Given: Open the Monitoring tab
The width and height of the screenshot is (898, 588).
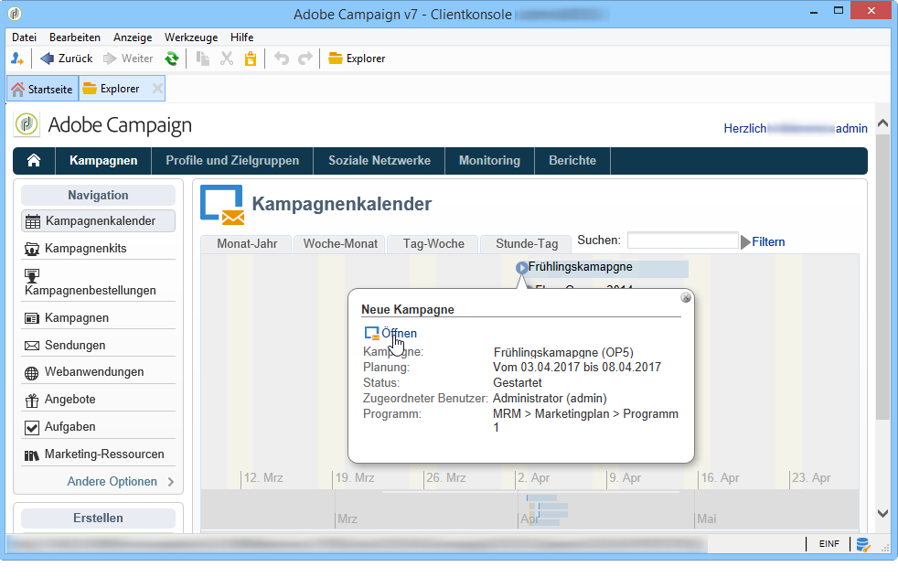Looking at the screenshot, I should pos(489,160).
